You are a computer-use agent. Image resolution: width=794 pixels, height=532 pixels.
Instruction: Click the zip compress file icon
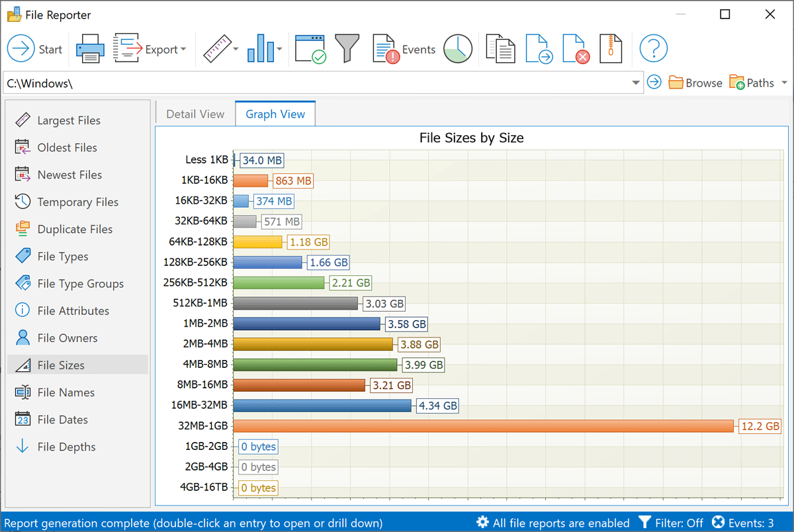coord(611,49)
